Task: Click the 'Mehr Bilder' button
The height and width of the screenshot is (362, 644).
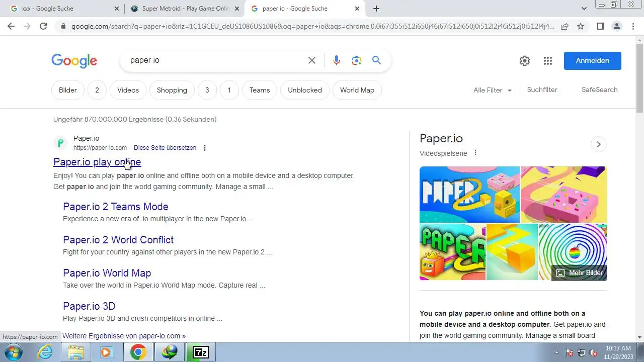Action: pos(579,273)
